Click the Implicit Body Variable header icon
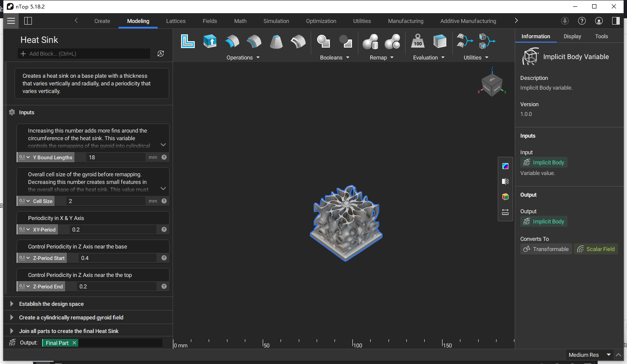This screenshot has height=364, width=627. click(x=530, y=56)
